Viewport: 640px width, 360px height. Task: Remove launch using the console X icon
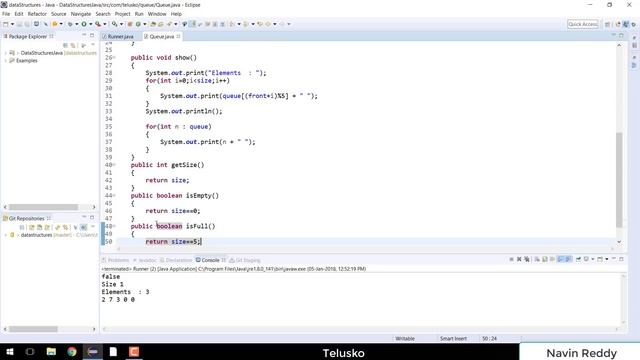pyautogui.click(x=519, y=259)
